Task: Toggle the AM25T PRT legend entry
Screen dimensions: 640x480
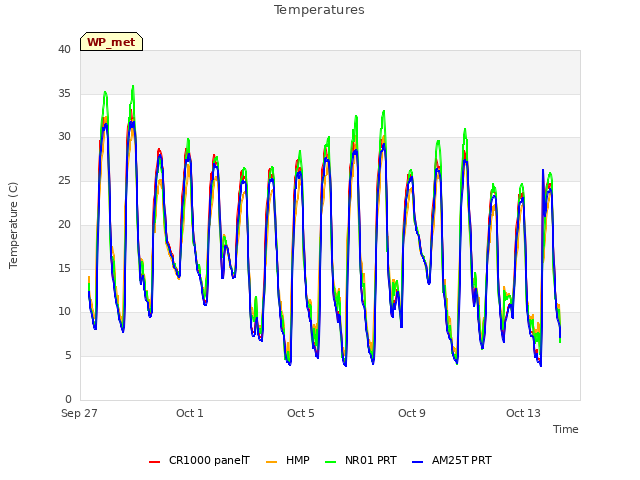Action: tap(452, 460)
